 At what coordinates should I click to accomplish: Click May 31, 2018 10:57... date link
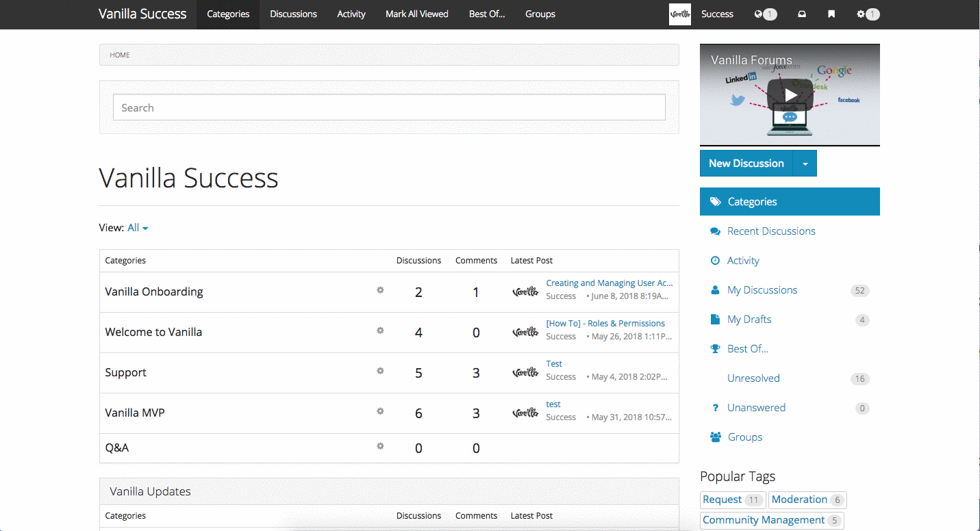[631, 417]
